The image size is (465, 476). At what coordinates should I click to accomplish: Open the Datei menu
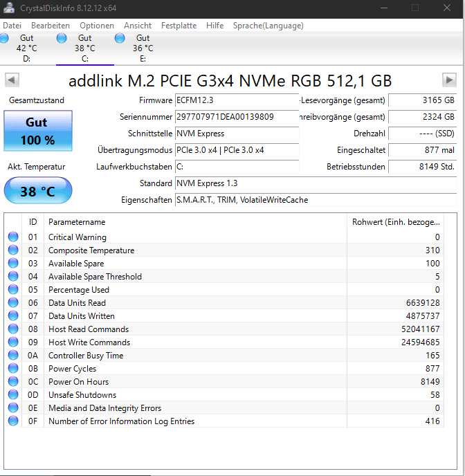click(x=12, y=26)
